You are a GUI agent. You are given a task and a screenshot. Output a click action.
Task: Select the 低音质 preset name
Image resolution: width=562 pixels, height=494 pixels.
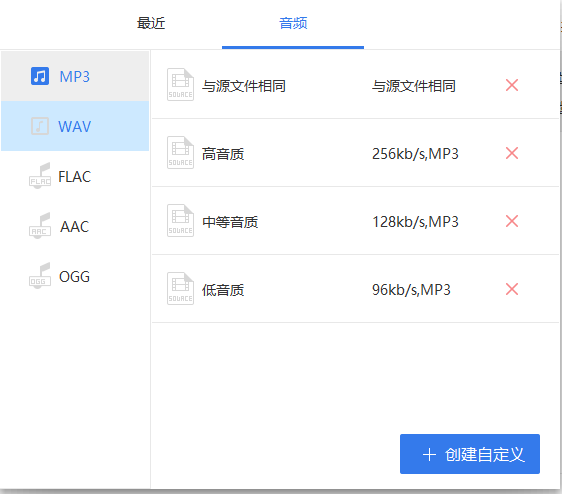[x=223, y=290]
